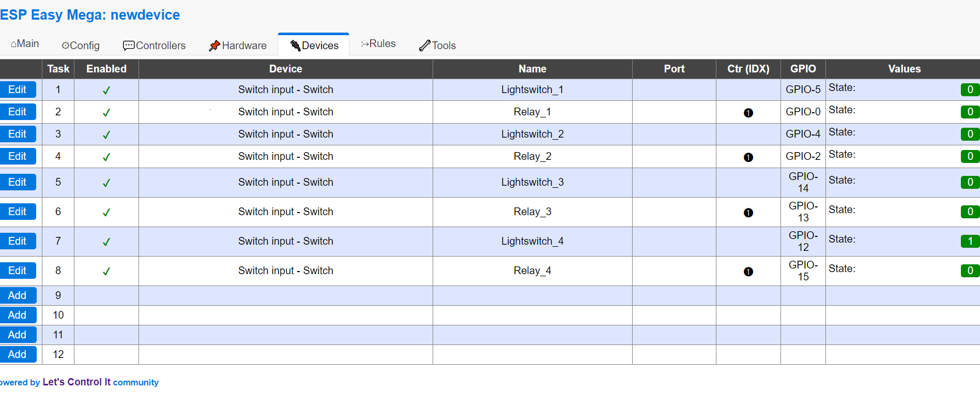Viewport: 980px width, 404px height.
Task: Add a device to task 9
Action: point(18,295)
